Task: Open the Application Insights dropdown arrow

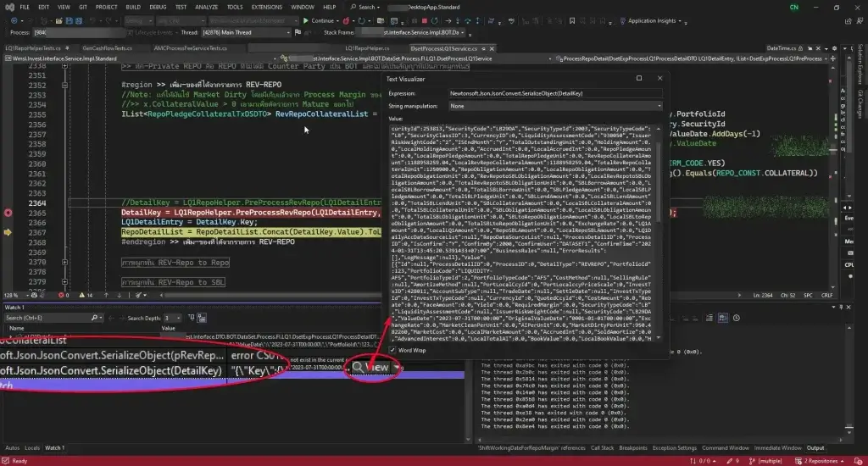Action: click(680, 21)
